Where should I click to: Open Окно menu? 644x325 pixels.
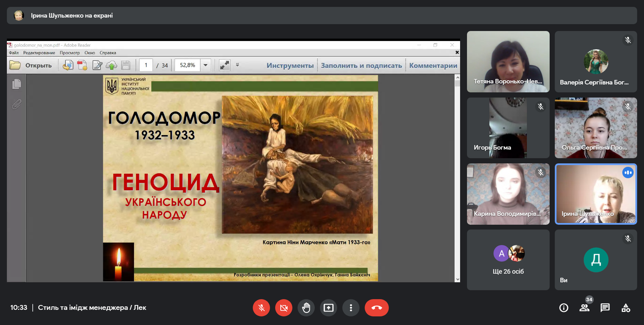point(90,53)
